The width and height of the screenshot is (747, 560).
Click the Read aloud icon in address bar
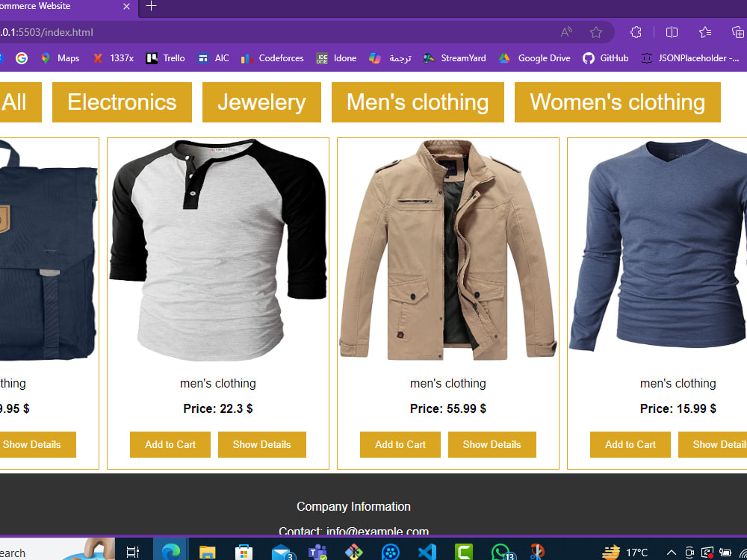(x=566, y=32)
